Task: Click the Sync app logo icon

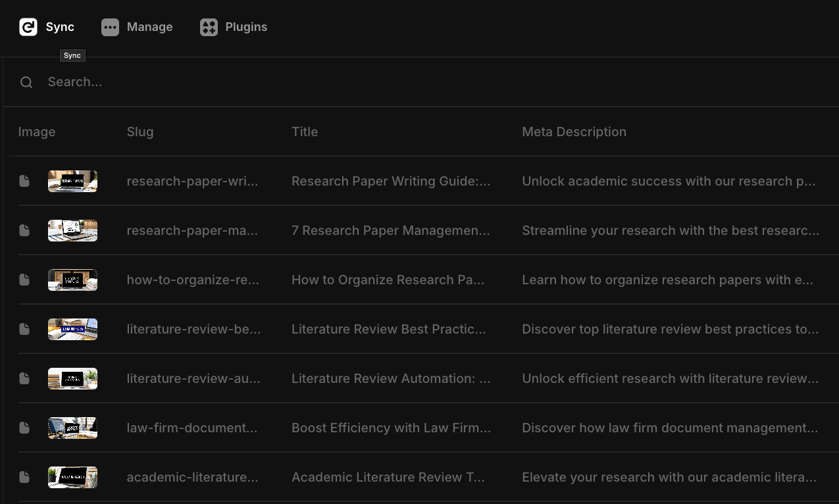Action: coord(26,27)
